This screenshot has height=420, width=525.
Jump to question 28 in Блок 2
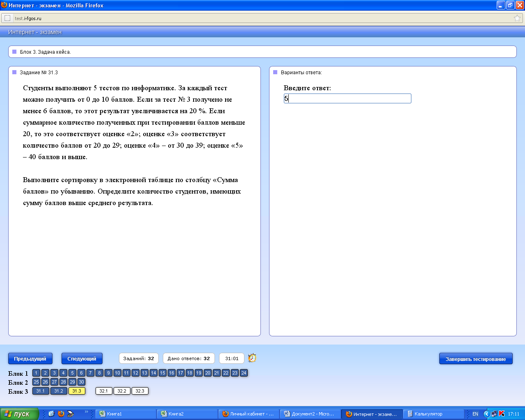pyautogui.click(x=63, y=382)
